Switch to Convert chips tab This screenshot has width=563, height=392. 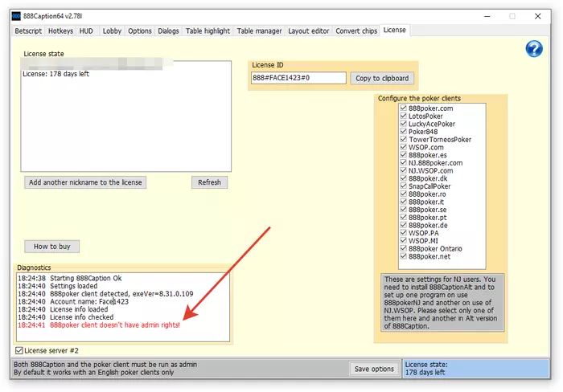pos(356,31)
